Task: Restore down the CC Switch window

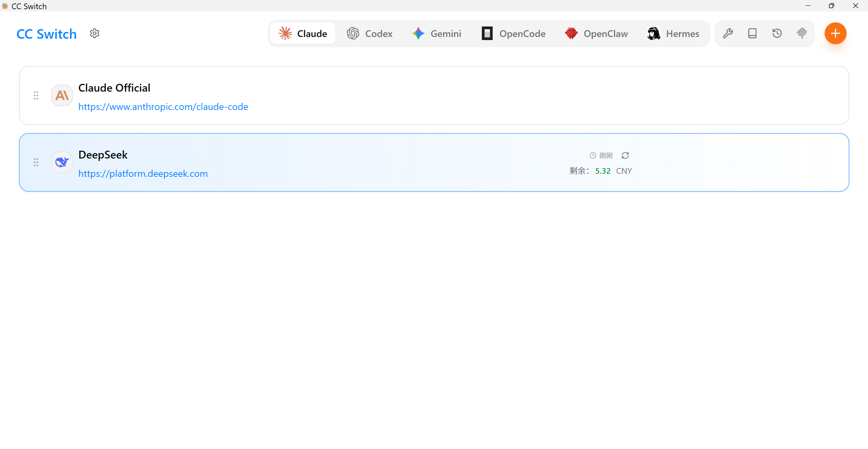Action: click(831, 6)
